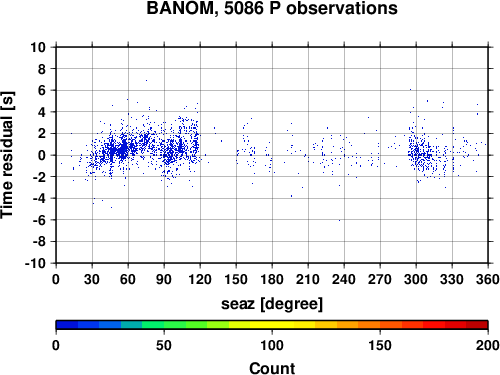The height and width of the screenshot is (375, 500).
Task: Pick the green segment near 50 on colorbar
Action: pyautogui.click(x=164, y=325)
